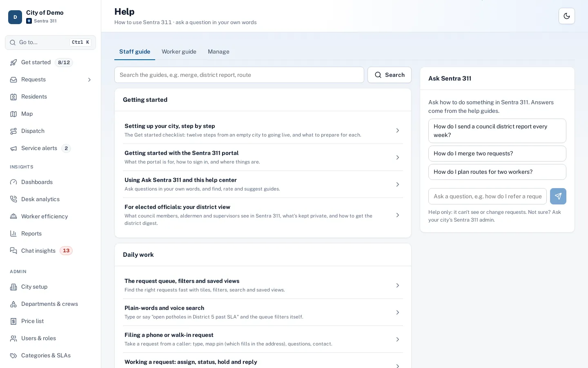
Task: Select 'How do I merge two requests?'
Action: coord(497,154)
